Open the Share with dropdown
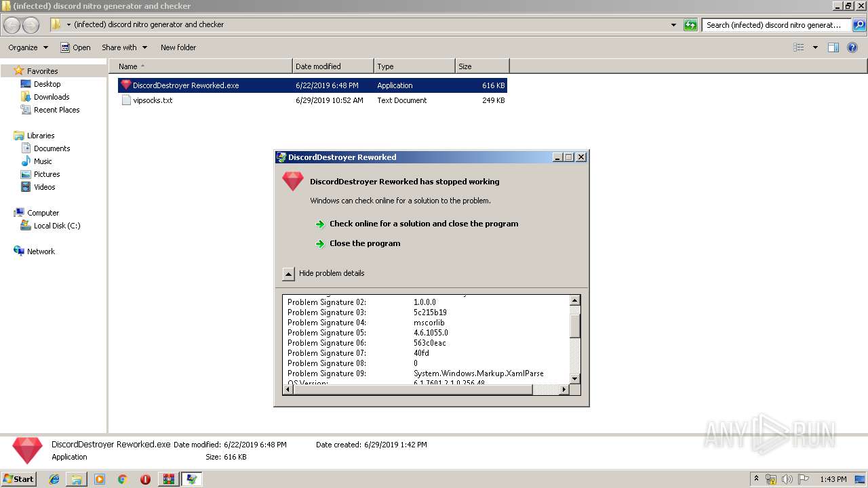This screenshot has width=868, height=488. coord(124,47)
